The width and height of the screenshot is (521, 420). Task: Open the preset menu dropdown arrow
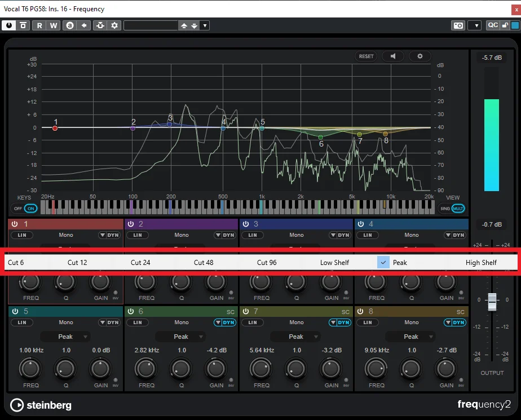(x=205, y=25)
